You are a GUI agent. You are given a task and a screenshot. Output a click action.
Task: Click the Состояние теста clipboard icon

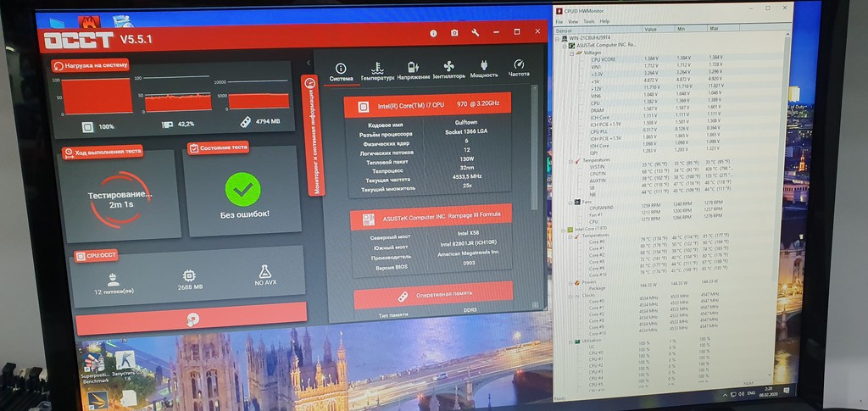193,148
